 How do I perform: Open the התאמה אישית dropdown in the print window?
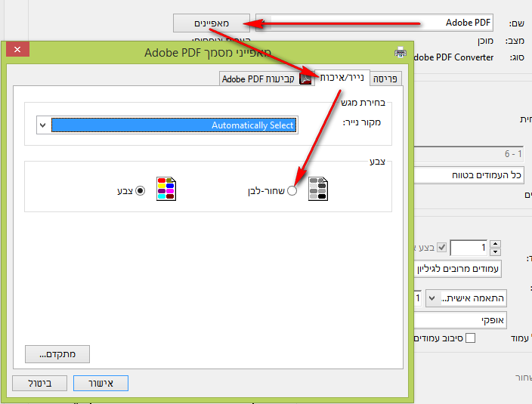pos(466,298)
